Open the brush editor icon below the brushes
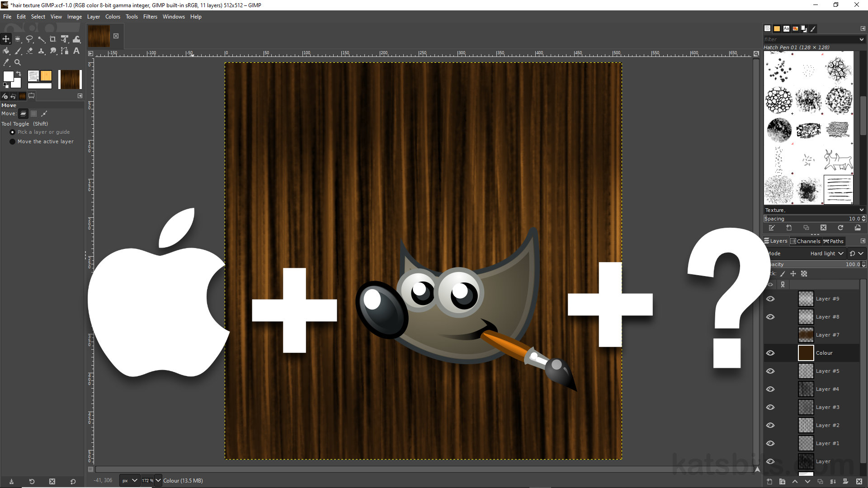The height and width of the screenshot is (488, 868). click(x=772, y=228)
